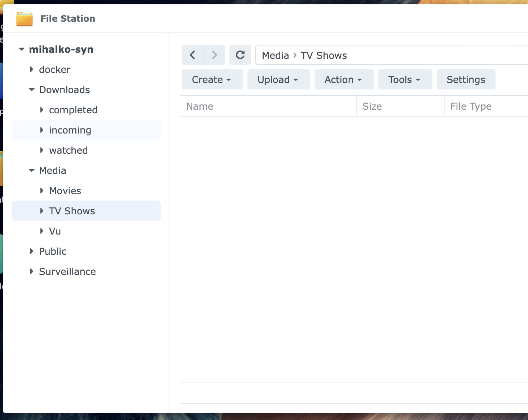
Task: Open the Upload dropdown menu
Action: [x=278, y=79]
